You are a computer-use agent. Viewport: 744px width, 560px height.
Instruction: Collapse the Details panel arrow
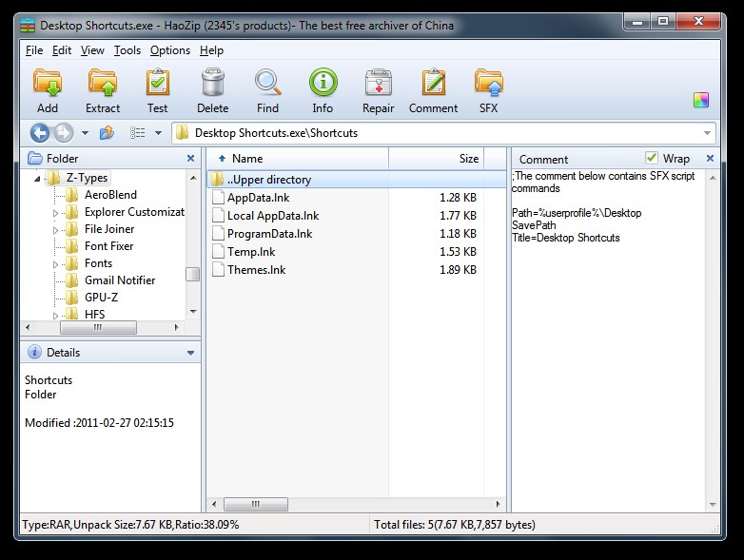click(x=190, y=353)
